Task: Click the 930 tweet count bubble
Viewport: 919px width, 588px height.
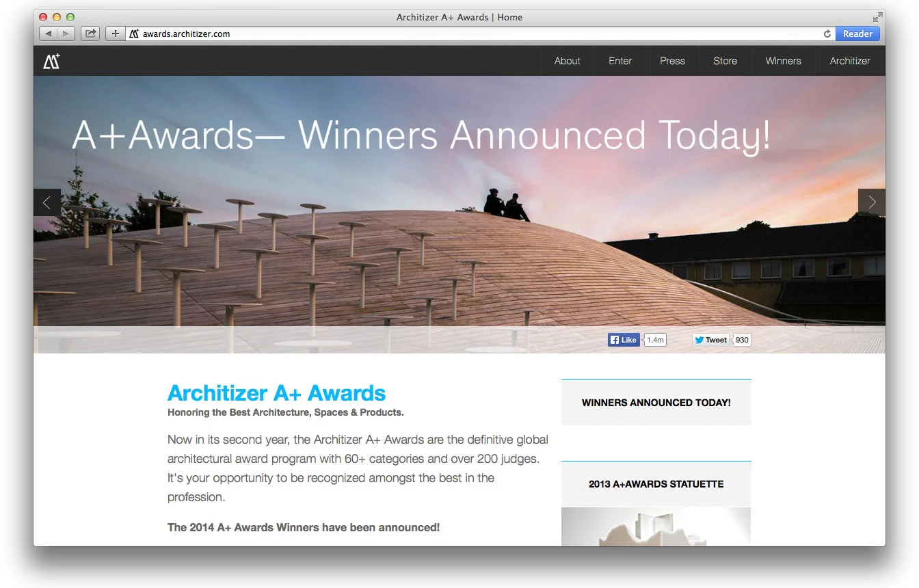Action: coord(742,340)
